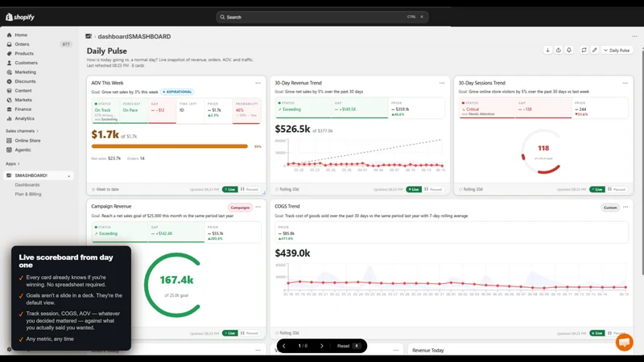This screenshot has height=362, width=644.
Task: Open Plan & Billing link
Action: (28, 194)
